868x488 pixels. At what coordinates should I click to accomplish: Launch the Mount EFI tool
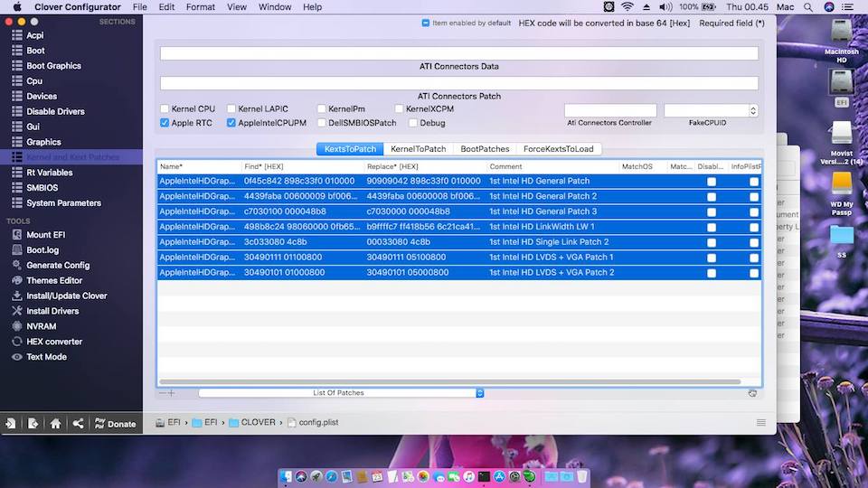[x=46, y=235]
